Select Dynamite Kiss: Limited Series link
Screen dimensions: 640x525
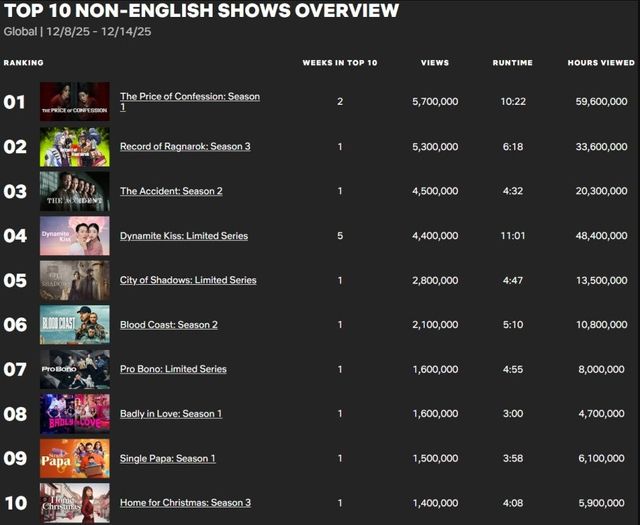click(x=183, y=236)
